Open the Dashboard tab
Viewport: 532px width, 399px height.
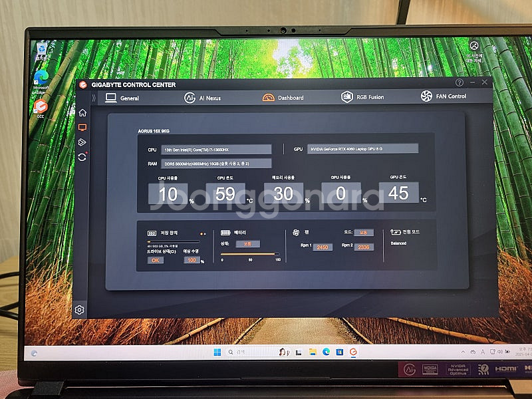click(283, 97)
